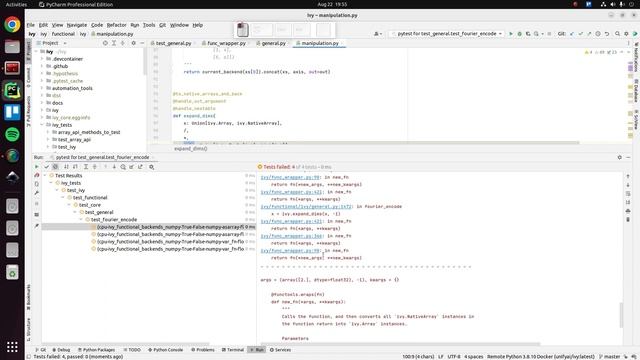Viewport: 640px width, 360px height.
Task: Click Collapse All icon in Run toolbar
Action: pos(95,167)
